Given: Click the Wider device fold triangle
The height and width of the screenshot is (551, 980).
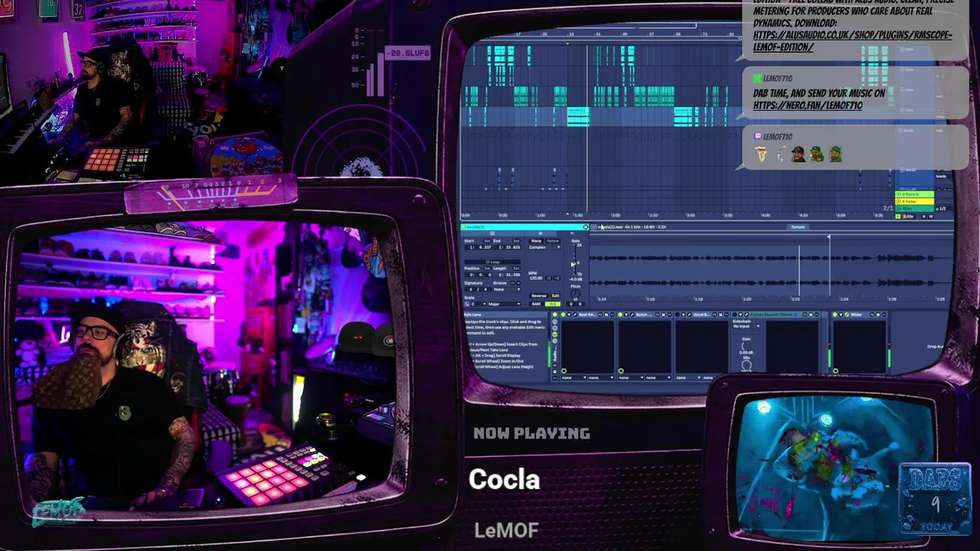Looking at the screenshot, I should click(841, 315).
